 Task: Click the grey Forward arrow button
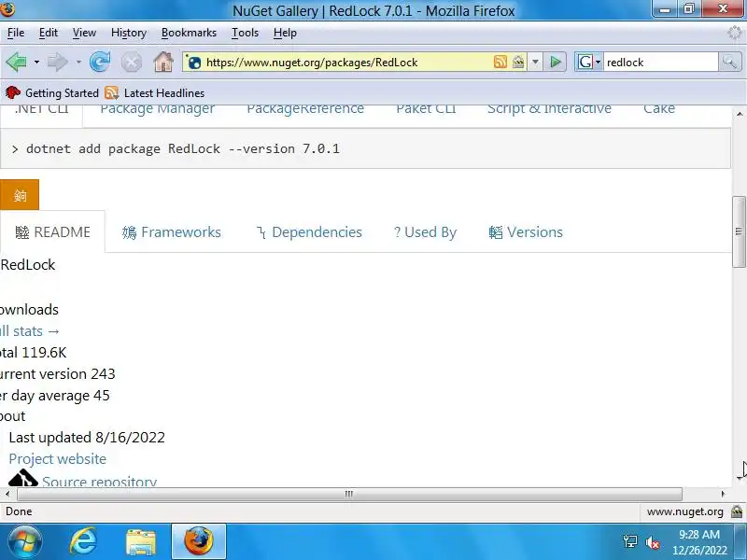coord(57,62)
